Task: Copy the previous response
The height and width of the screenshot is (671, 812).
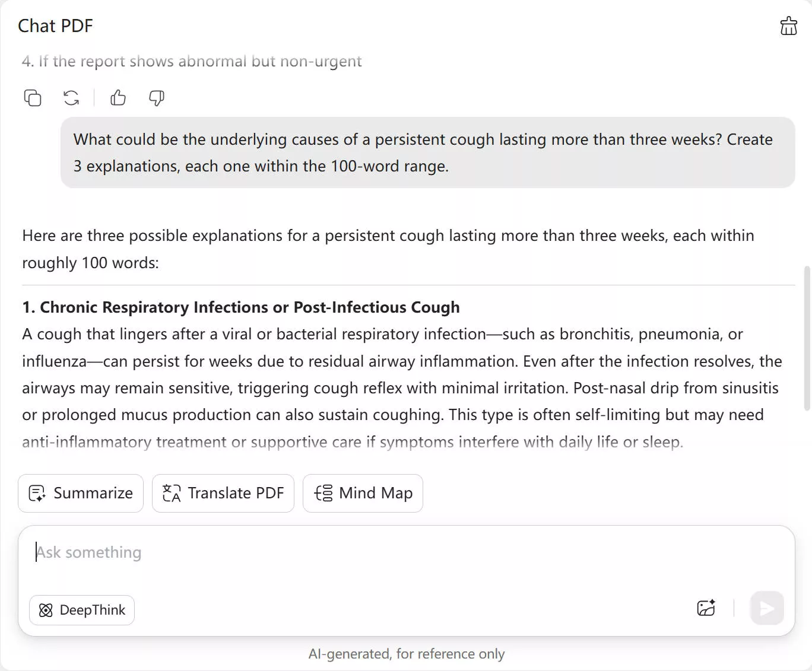Action: pos(33,98)
